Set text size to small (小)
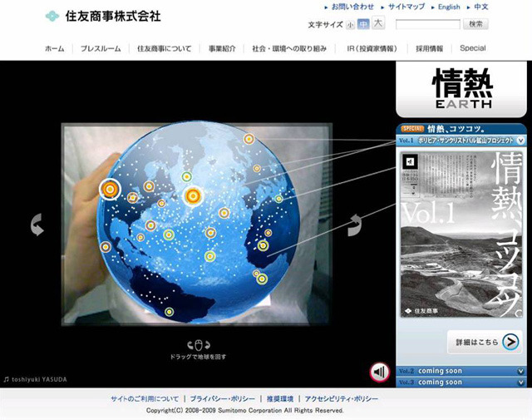The image size is (532, 420). [x=350, y=25]
